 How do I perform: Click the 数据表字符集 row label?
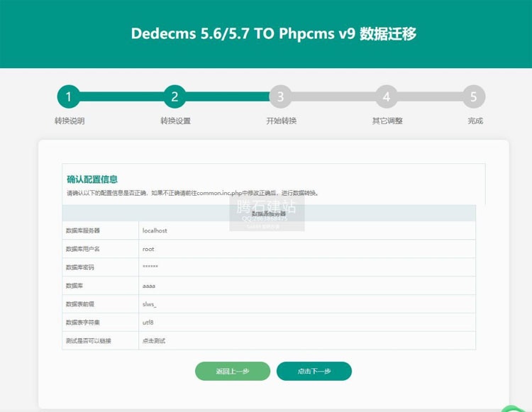83,323
